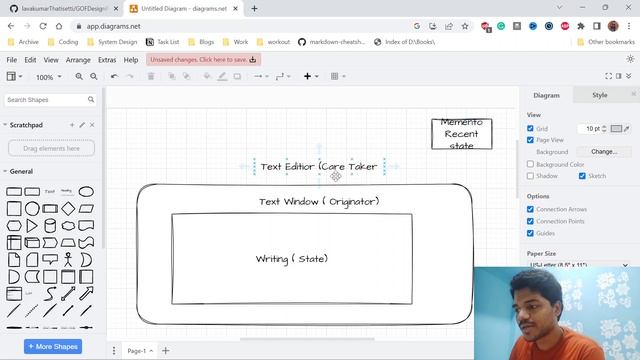Select the Page-1 tab
640x360 pixels.
point(140,351)
